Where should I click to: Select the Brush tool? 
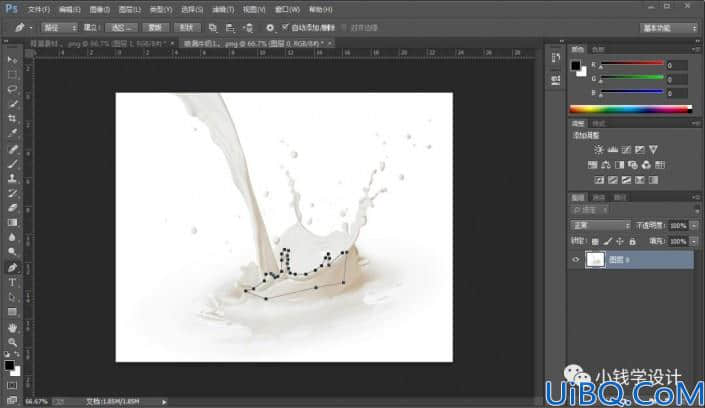pos(12,164)
